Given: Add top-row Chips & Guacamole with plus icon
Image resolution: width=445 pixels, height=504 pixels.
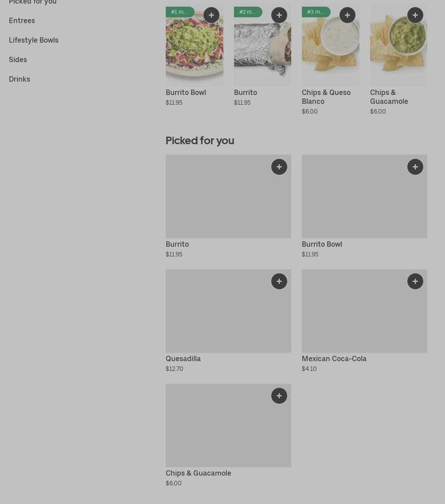Looking at the screenshot, I should (x=415, y=15).
